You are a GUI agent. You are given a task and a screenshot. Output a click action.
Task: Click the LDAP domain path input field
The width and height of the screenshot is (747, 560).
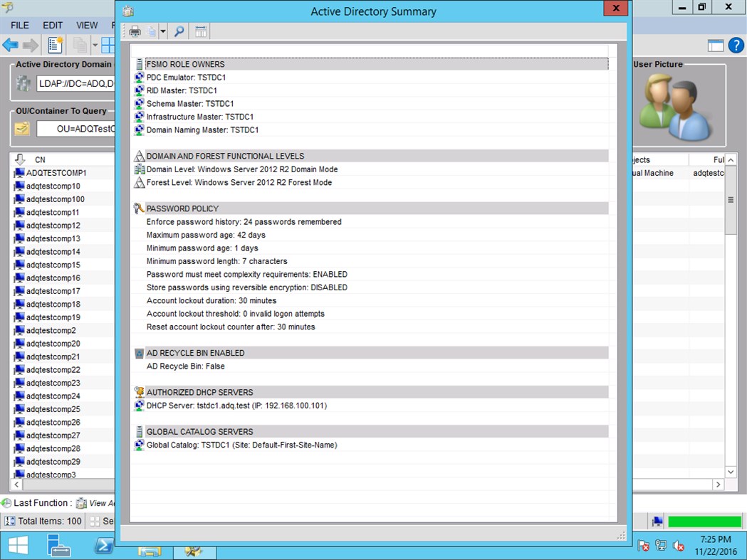[76, 83]
